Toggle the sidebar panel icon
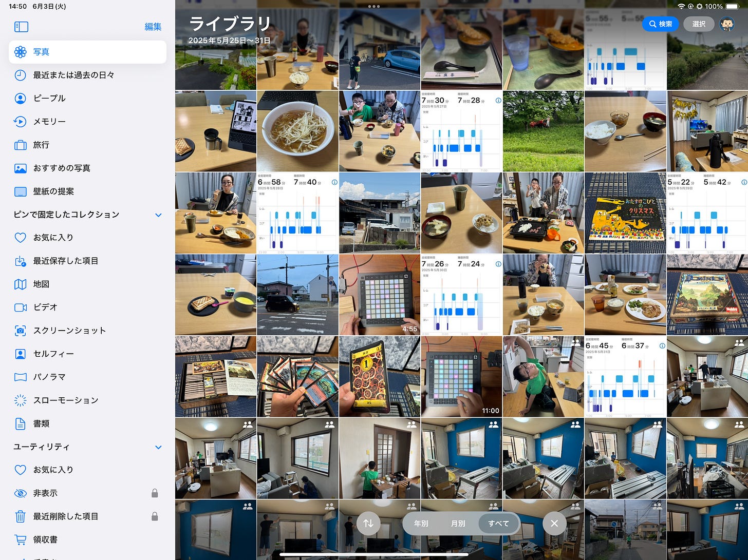 pos(21,27)
